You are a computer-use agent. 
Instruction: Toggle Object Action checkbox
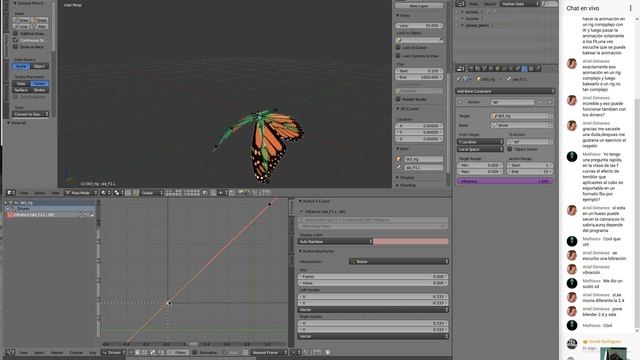click(x=510, y=149)
